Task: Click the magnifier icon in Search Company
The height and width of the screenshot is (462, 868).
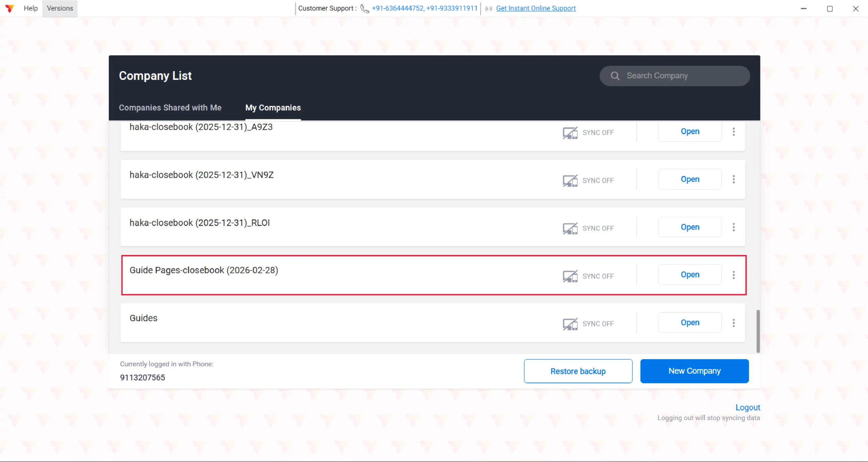Action: pos(615,76)
